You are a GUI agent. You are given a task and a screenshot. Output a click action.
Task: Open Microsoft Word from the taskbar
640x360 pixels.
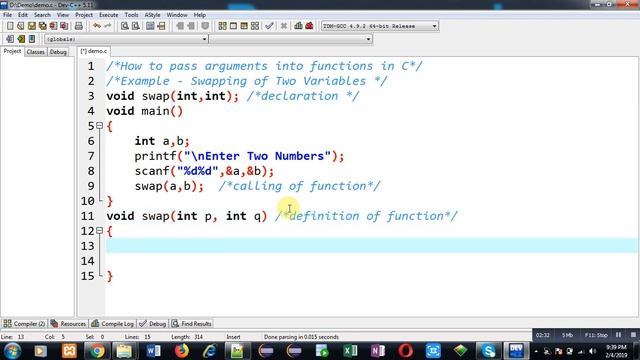(x=153, y=351)
